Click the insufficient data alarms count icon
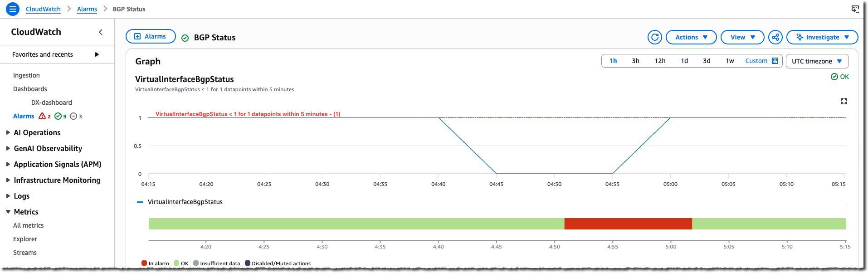Screen dimensions: 868x273 click(x=73, y=116)
